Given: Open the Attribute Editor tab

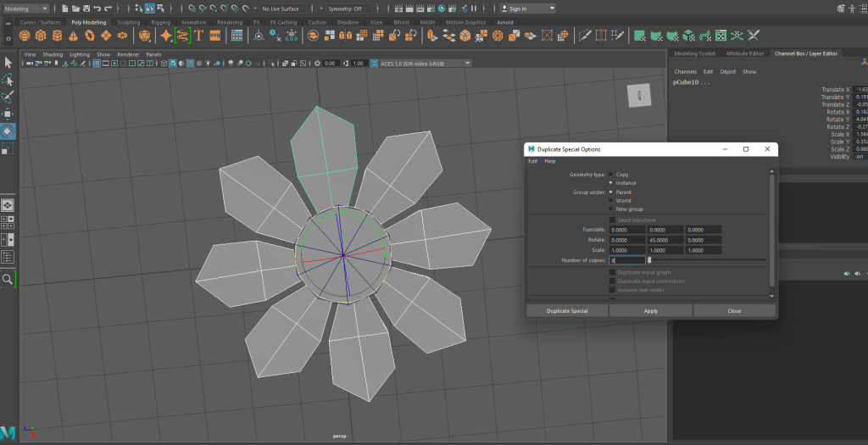Looking at the screenshot, I should tap(744, 53).
